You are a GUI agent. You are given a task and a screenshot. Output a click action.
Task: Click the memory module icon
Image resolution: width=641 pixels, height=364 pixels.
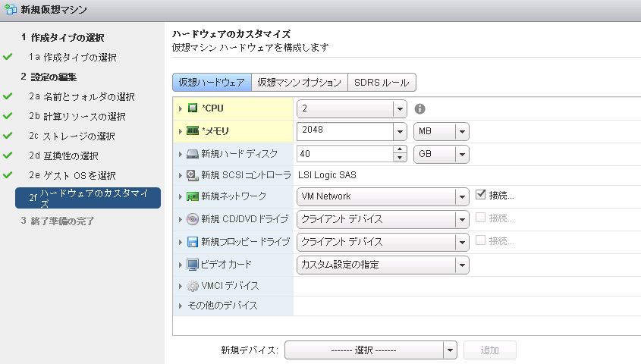[193, 131]
